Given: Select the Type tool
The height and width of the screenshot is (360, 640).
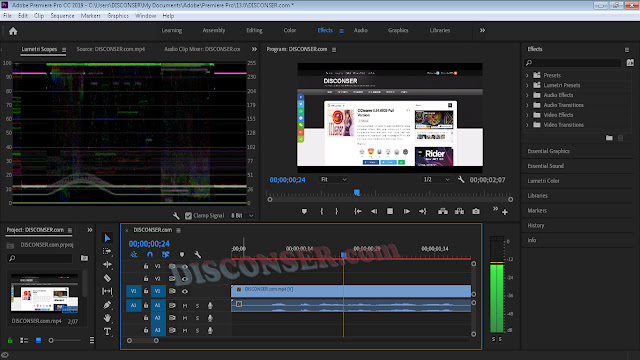Looking at the screenshot, I should [107, 331].
